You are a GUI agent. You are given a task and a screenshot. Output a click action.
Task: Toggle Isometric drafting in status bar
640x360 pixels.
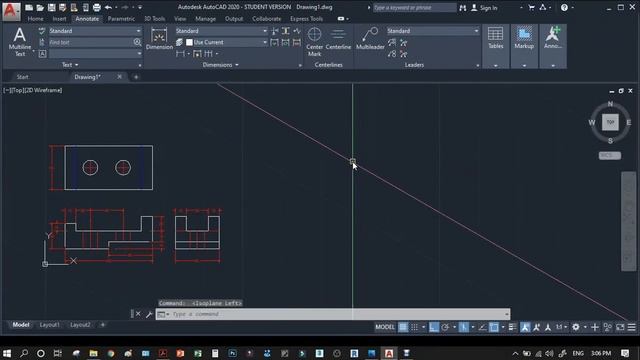click(x=464, y=327)
